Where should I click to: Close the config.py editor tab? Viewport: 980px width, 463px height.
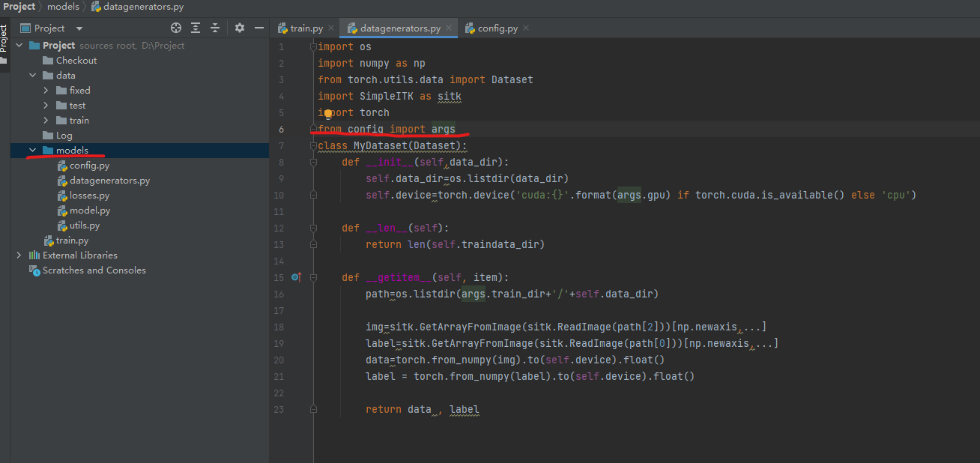coord(526,28)
